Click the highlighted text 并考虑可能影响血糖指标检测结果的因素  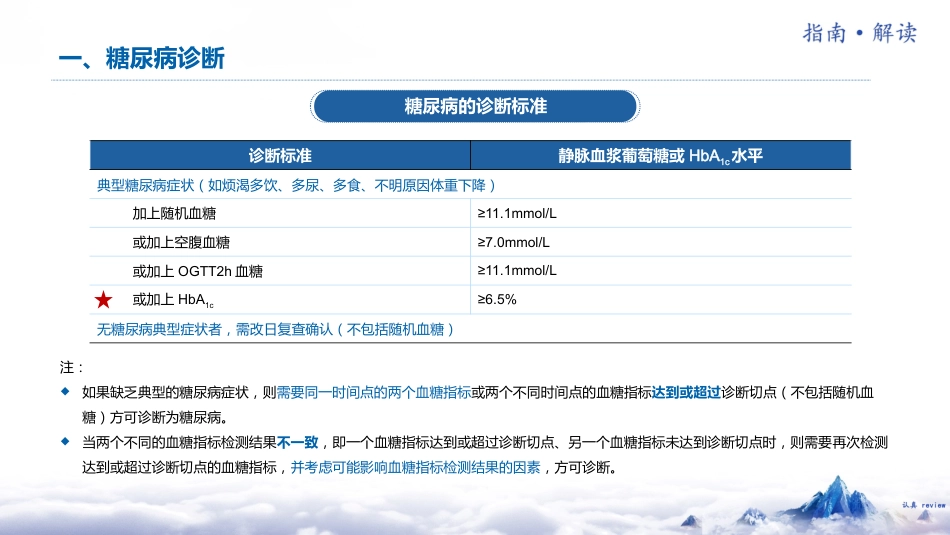coord(416,467)
